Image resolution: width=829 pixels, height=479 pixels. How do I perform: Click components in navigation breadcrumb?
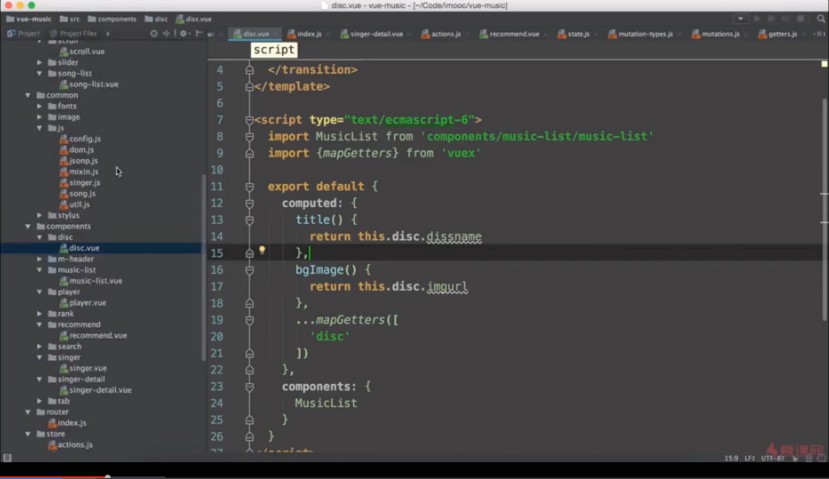[112, 19]
